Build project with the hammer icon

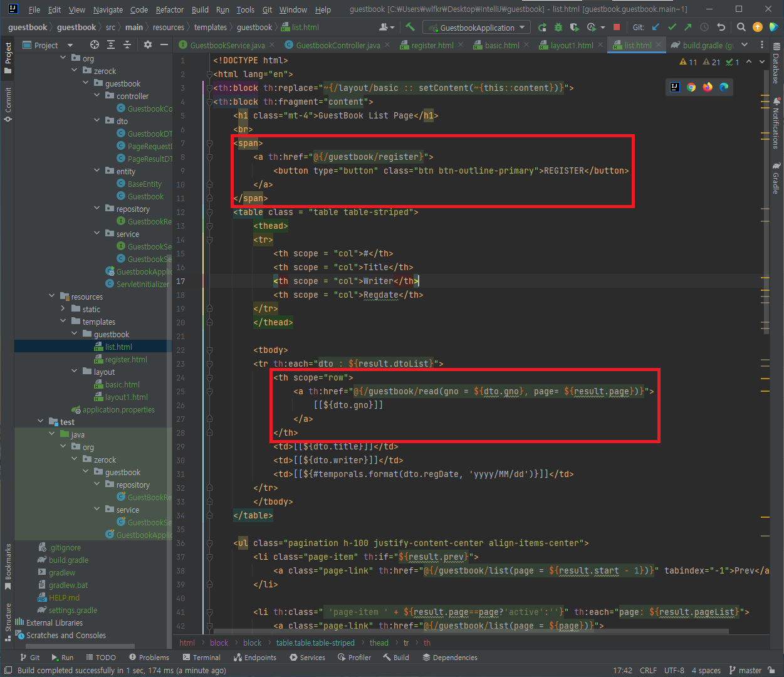coord(410,27)
